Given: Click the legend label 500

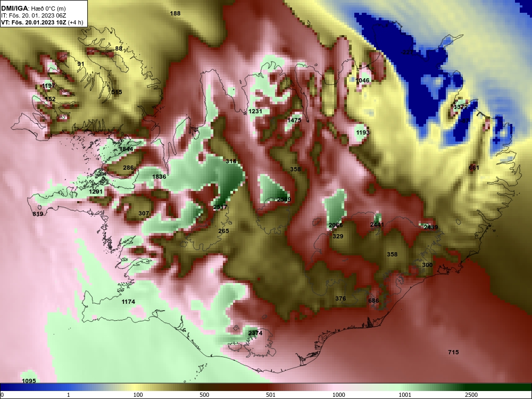Looking at the screenshot, I should click(x=204, y=395).
